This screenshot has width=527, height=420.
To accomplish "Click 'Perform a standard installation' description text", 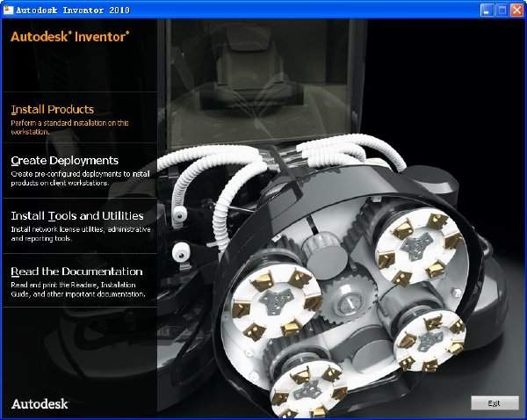I will click(x=69, y=127).
